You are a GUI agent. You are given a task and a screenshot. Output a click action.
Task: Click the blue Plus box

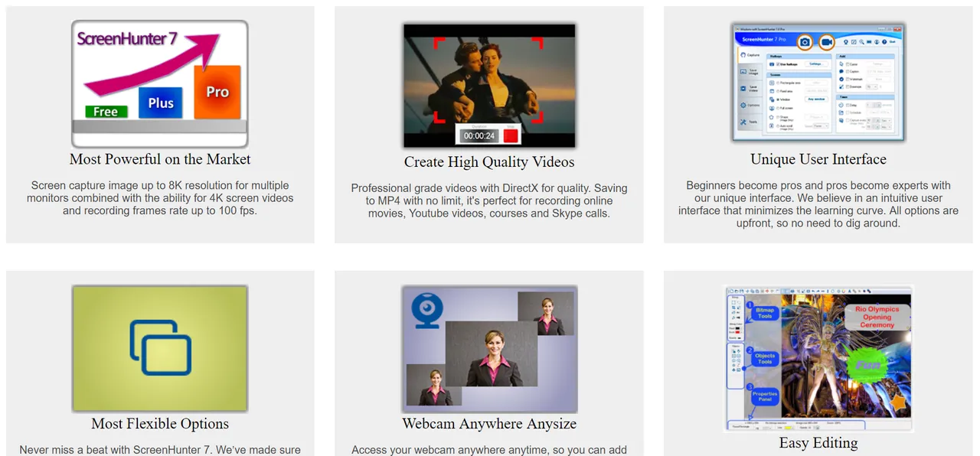(x=161, y=103)
